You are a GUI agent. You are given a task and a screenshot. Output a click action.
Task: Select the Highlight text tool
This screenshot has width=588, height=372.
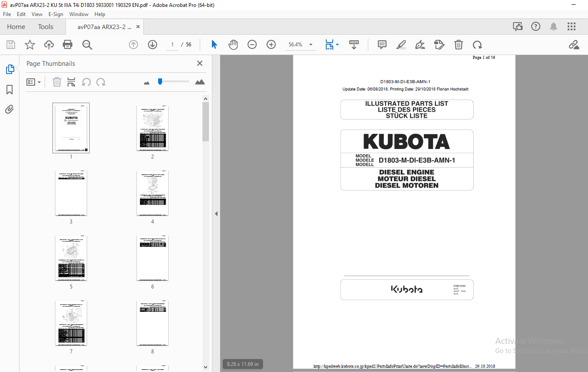[x=401, y=45]
